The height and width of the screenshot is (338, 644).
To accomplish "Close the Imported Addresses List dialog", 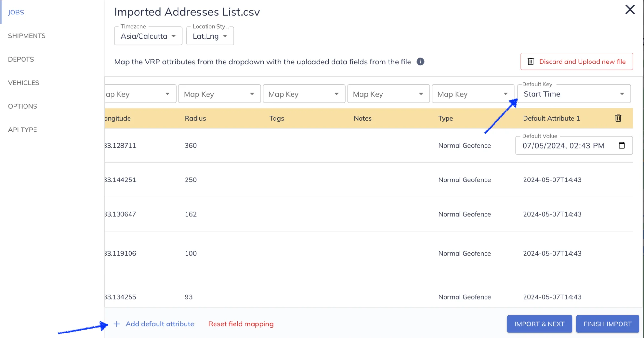I will 630,9.
